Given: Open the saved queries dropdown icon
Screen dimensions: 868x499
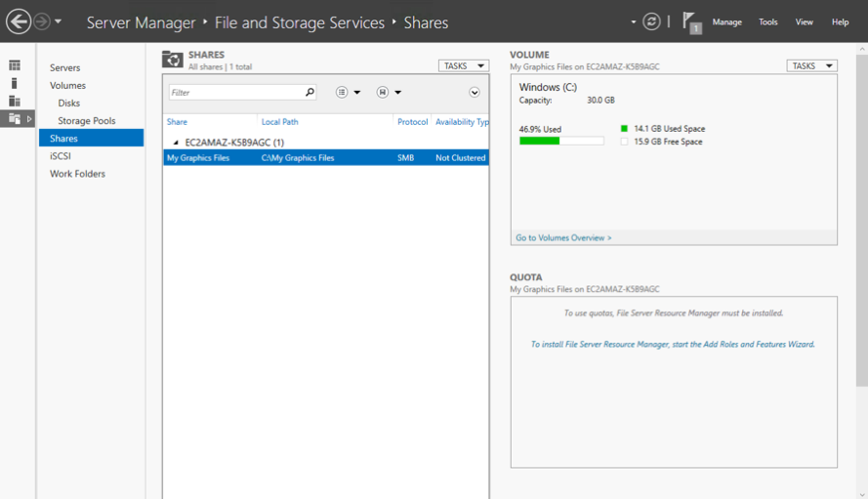Looking at the screenshot, I should (x=389, y=93).
